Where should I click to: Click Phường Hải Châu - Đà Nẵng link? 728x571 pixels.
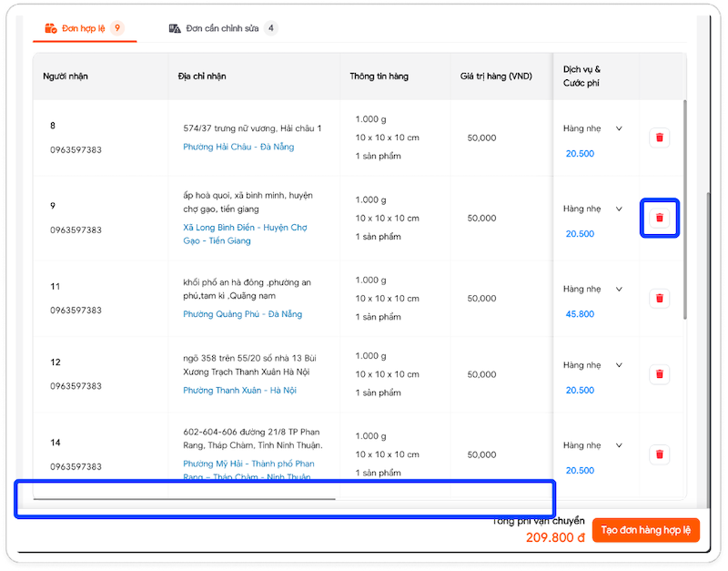[238, 147]
